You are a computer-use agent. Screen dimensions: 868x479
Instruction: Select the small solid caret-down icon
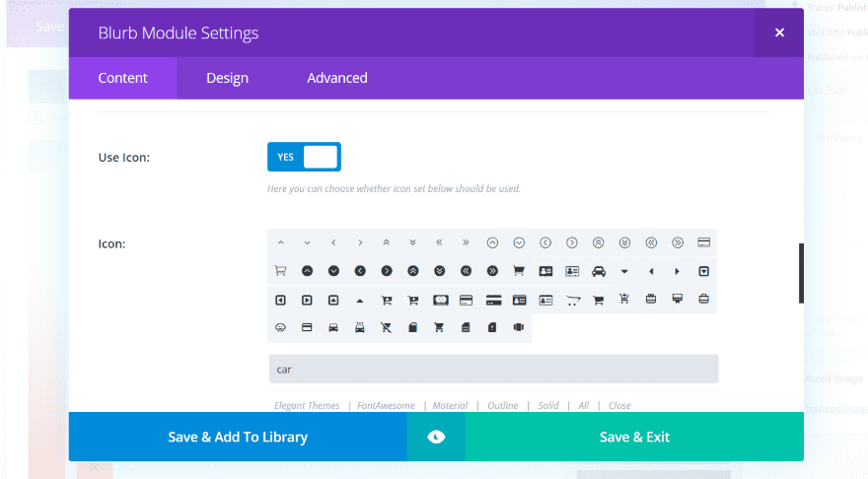pos(624,271)
